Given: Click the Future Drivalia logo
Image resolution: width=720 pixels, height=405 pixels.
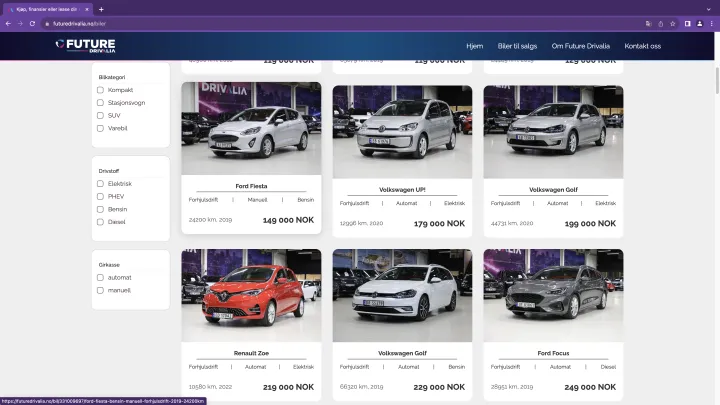Looking at the screenshot, I should (x=85, y=46).
